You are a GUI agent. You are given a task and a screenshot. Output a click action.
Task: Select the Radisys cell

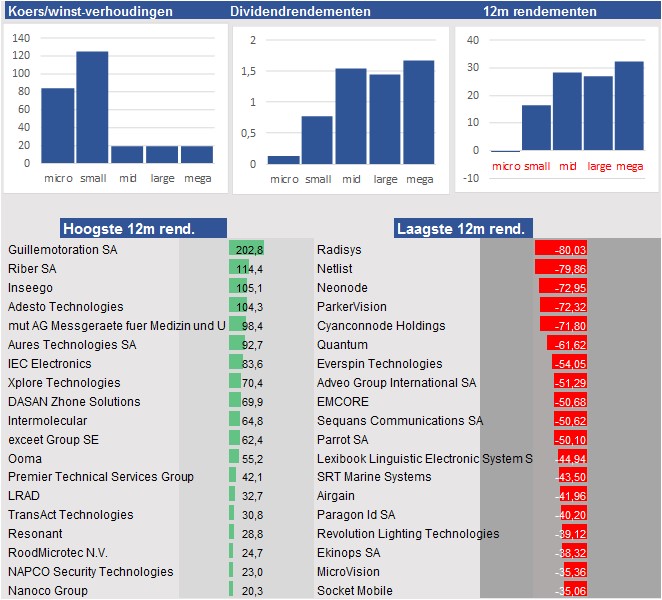coord(339,250)
